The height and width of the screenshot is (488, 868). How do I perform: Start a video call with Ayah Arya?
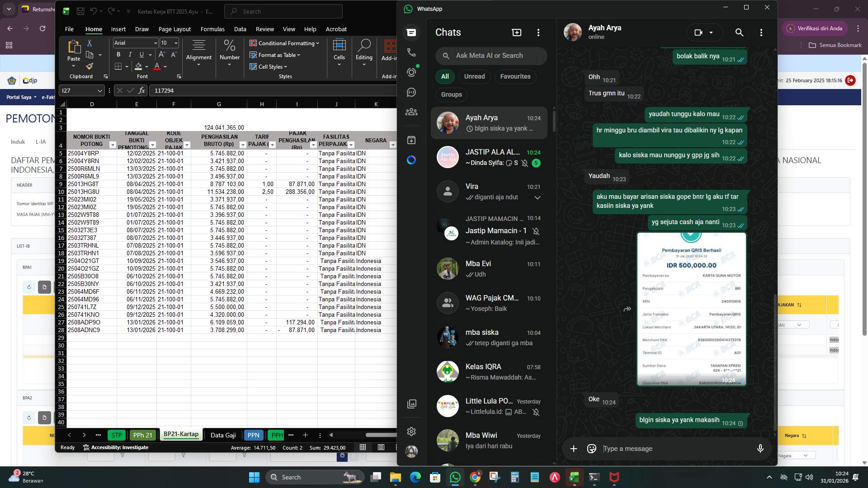click(x=698, y=32)
